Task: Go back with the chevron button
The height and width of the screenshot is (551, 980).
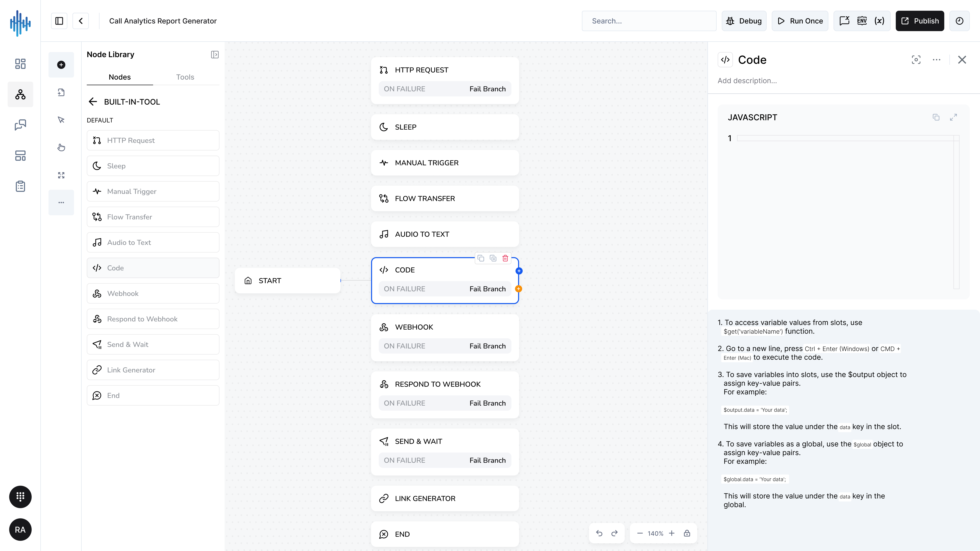Action: point(81,21)
